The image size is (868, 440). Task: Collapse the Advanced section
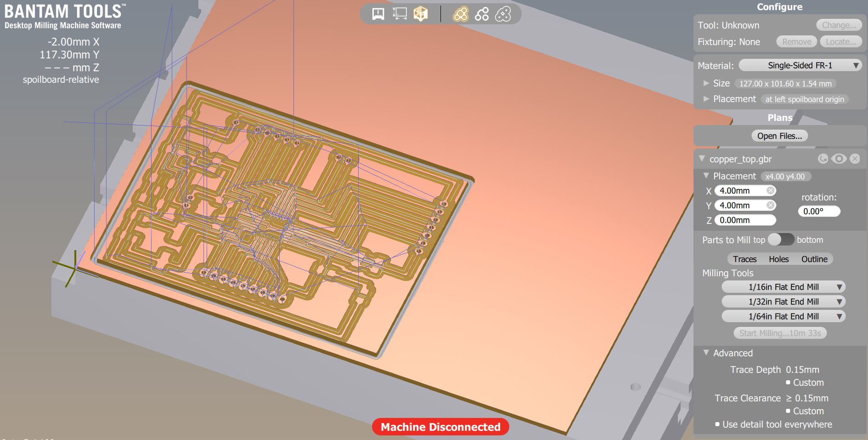[x=706, y=353]
